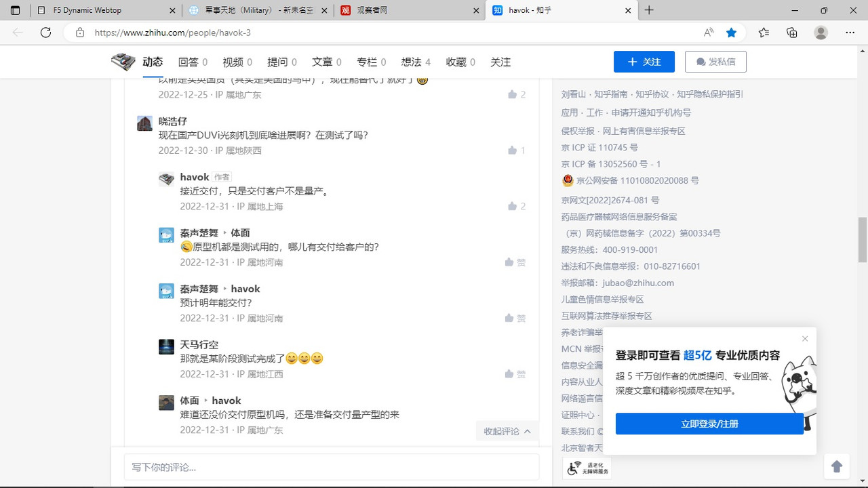Click the 发私信 private message icon
Viewport: 868px width, 488px height.
pos(701,62)
